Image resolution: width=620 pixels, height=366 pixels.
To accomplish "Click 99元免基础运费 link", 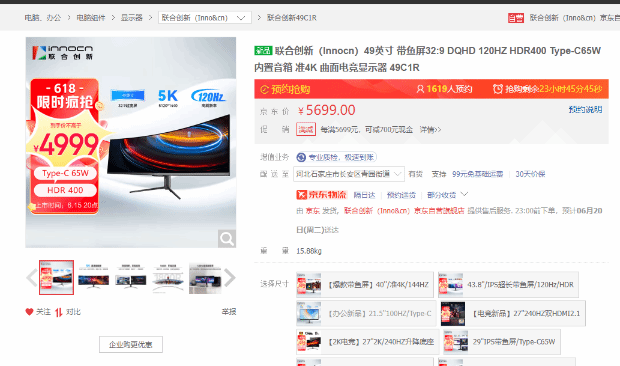I will click(x=478, y=174).
